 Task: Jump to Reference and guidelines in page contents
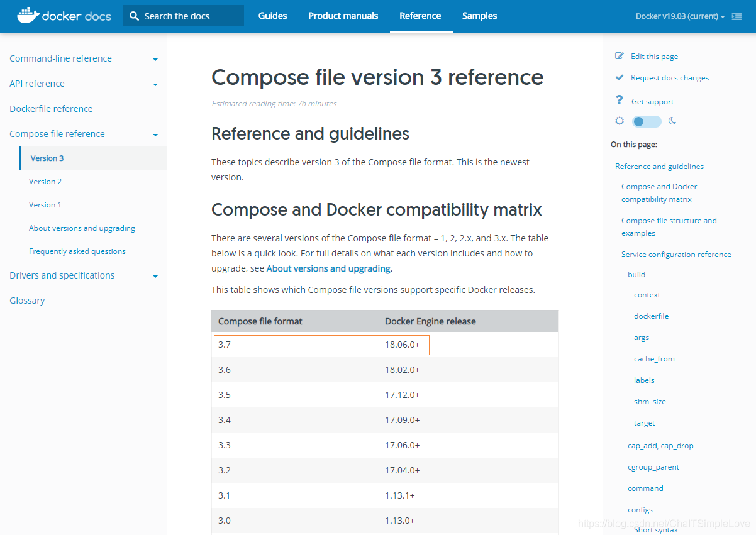pyautogui.click(x=659, y=167)
